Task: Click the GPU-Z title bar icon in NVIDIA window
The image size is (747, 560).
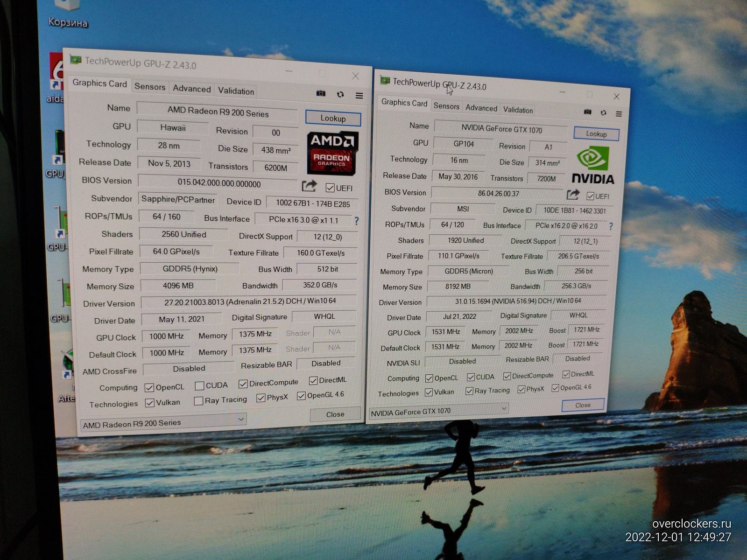Action: tap(385, 81)
